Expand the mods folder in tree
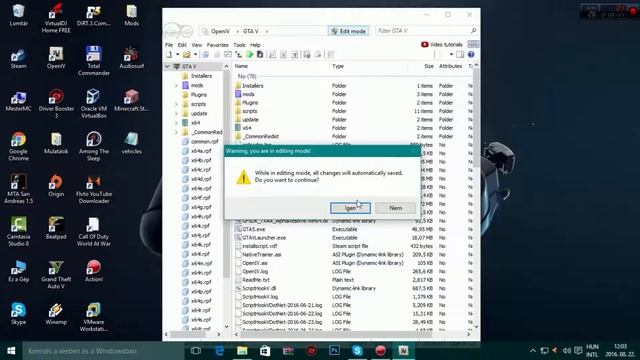This screenshot has width=640, height=360. pos(176,85)
